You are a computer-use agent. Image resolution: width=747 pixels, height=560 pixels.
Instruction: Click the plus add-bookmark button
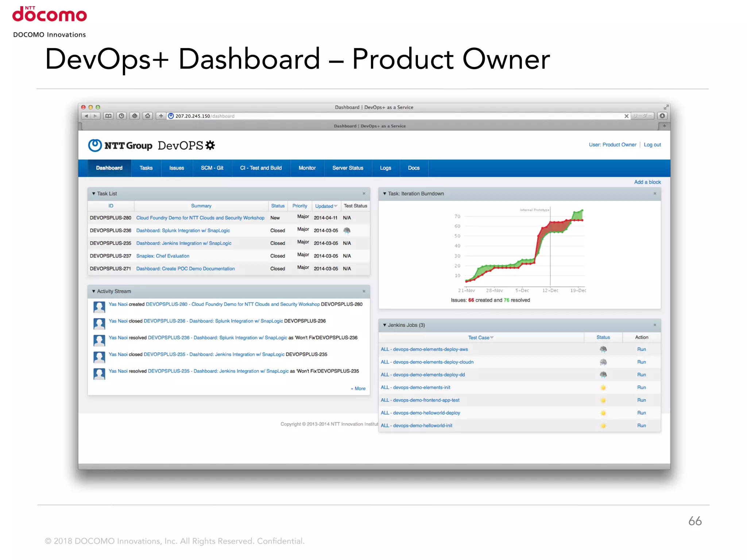click(x=161, y=116)
